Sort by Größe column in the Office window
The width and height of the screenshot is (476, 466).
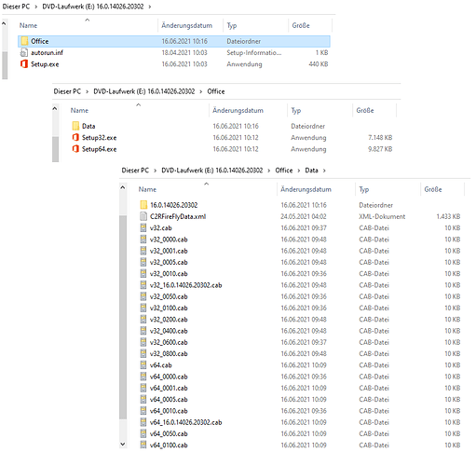point(365,110)
